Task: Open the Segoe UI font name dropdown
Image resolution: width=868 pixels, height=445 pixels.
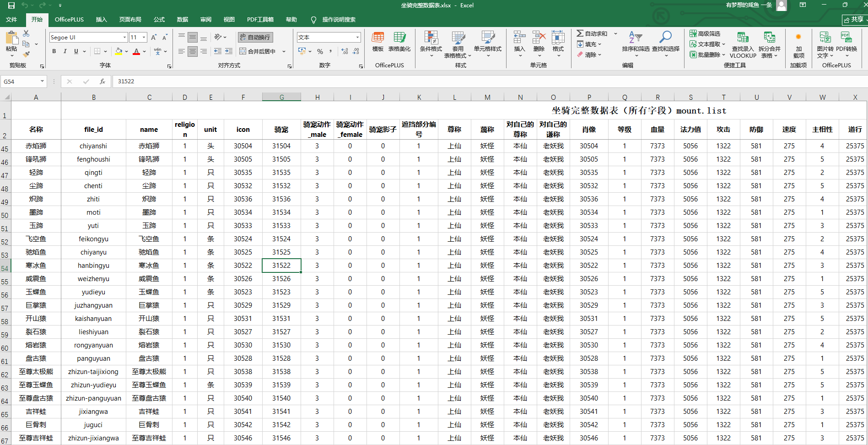Action: pyautogui.click(x=124, y=37)
